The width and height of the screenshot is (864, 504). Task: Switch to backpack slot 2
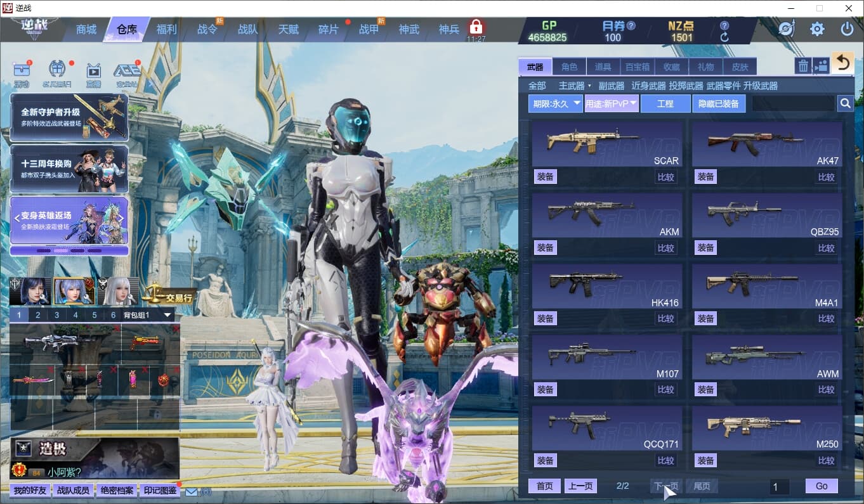click(37, 315)
